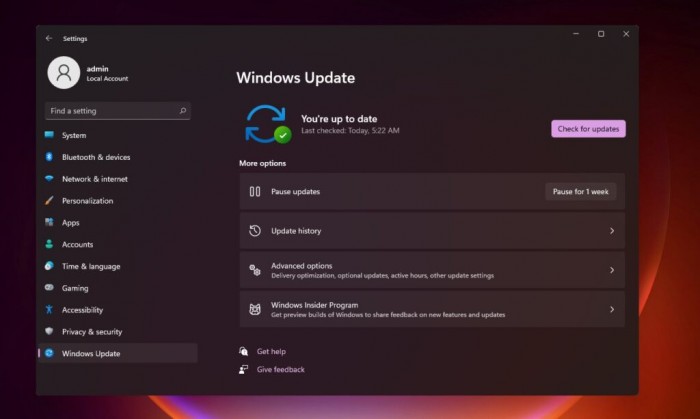This screenshot has height=419, width=700.
Task: Open the admin user profile avatar
Action: [64, 72]
